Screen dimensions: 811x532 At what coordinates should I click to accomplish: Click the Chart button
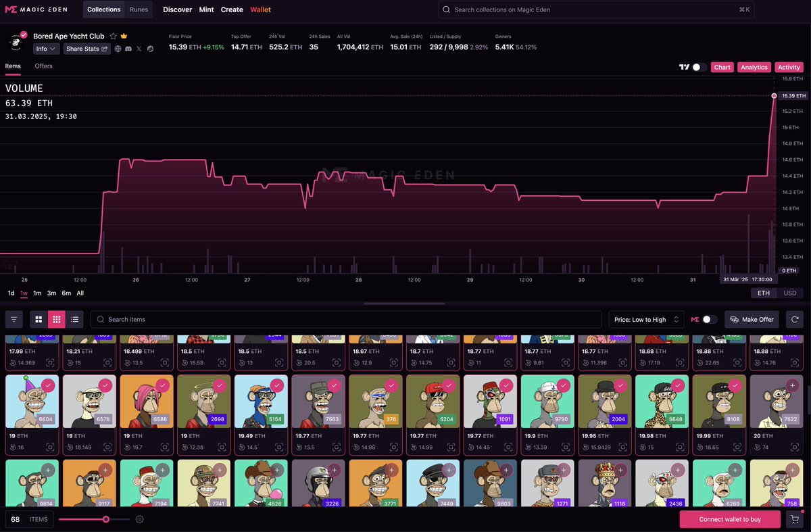[722, 67]
